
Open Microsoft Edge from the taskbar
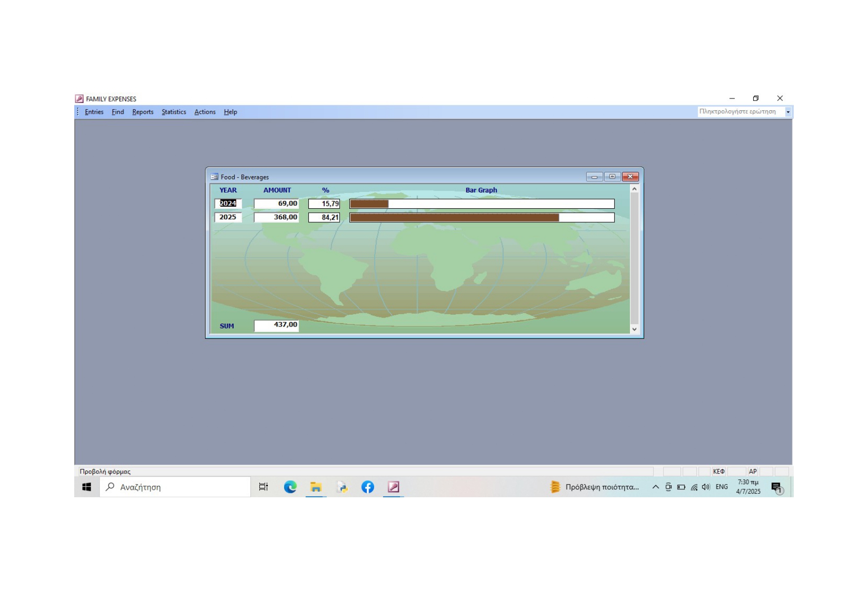[x=290, y=487]
